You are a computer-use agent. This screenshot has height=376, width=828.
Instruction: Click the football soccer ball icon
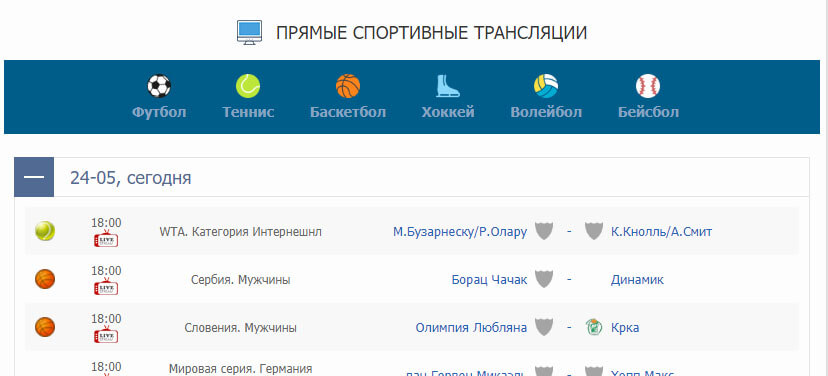(159, 86)
